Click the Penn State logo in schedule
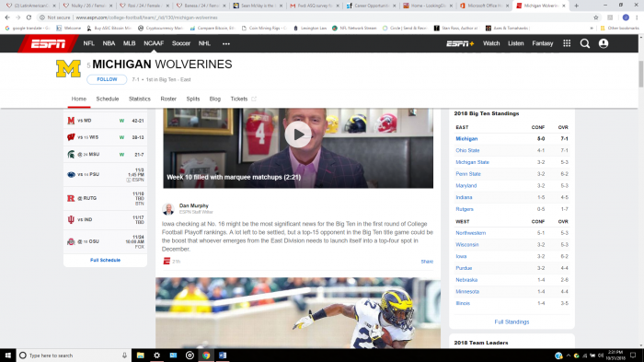 pos(71,174)
